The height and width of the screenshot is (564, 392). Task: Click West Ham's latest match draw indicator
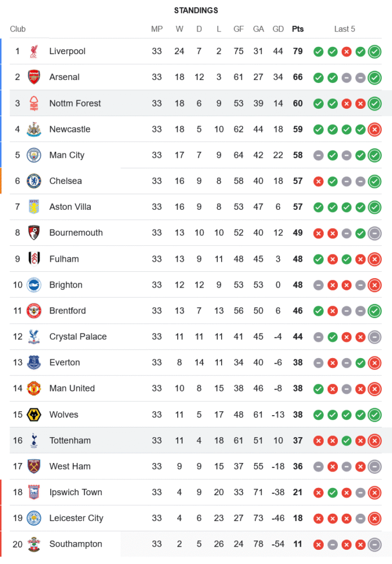click(374, 466)
